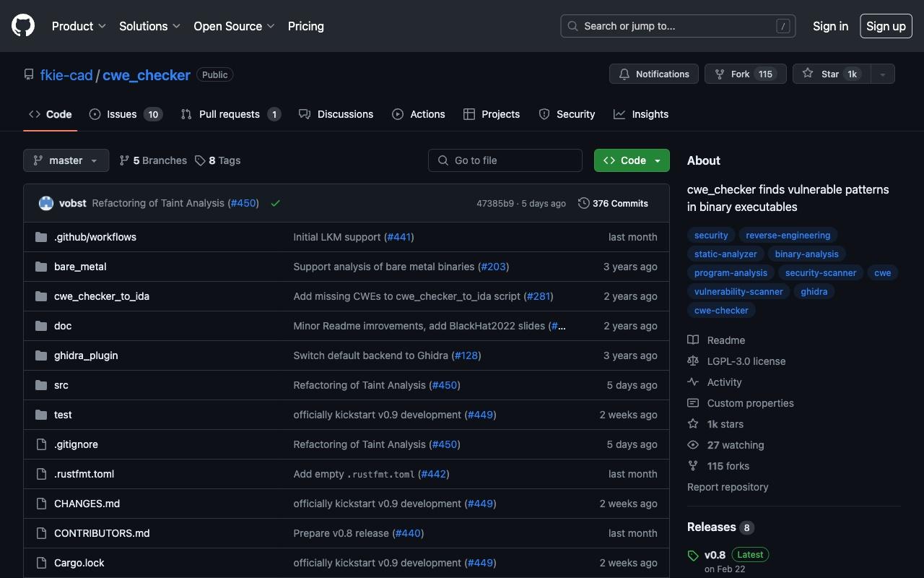The height and width of the screenshot is (578, 924).
Task: Open the ghidra_plugin folder
Action: [86, 355]
